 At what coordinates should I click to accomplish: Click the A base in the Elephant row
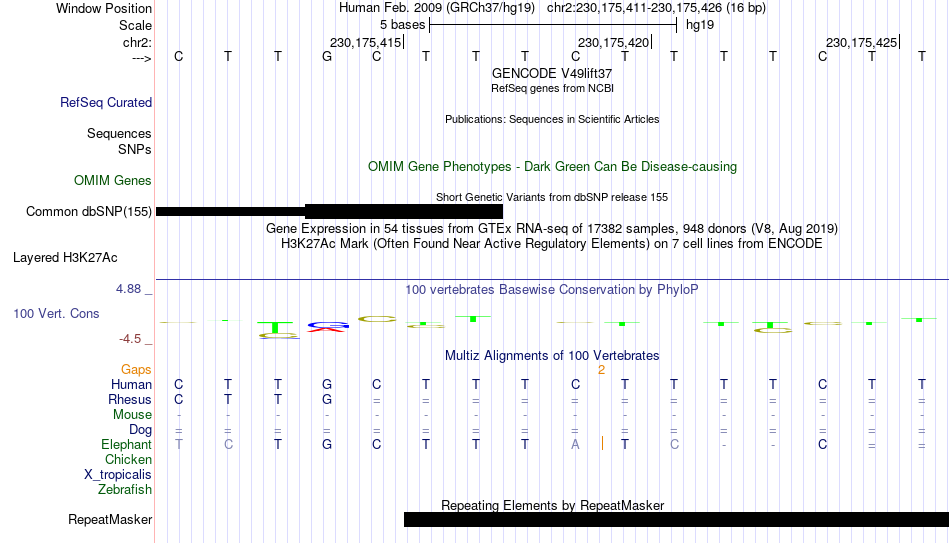[x=575, y=444]
